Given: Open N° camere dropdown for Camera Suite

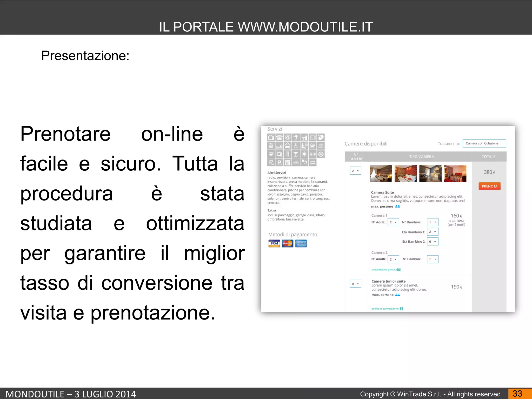Looking at the screenshot, I should [x=355, y=171].
